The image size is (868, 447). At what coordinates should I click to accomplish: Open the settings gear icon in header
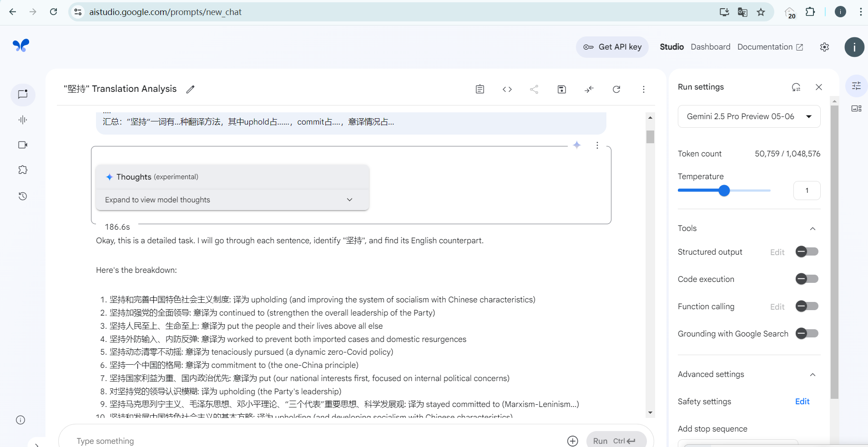pyautogui.click(x=824, y=47)
